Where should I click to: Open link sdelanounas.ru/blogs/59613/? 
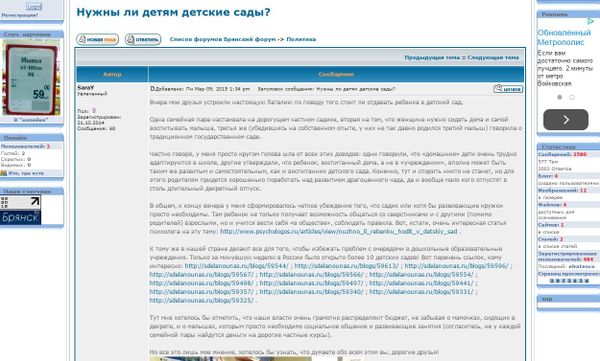click(x=346, y=266)
